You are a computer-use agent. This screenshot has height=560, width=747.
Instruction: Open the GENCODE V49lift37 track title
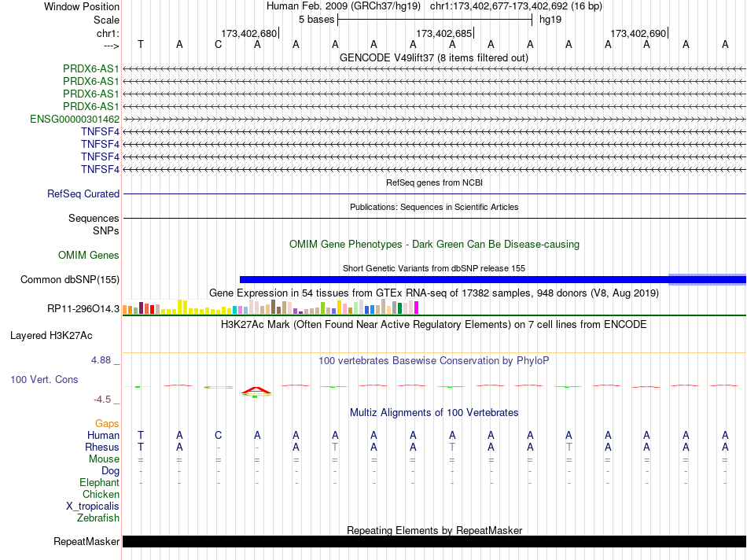tap(434, 57)
